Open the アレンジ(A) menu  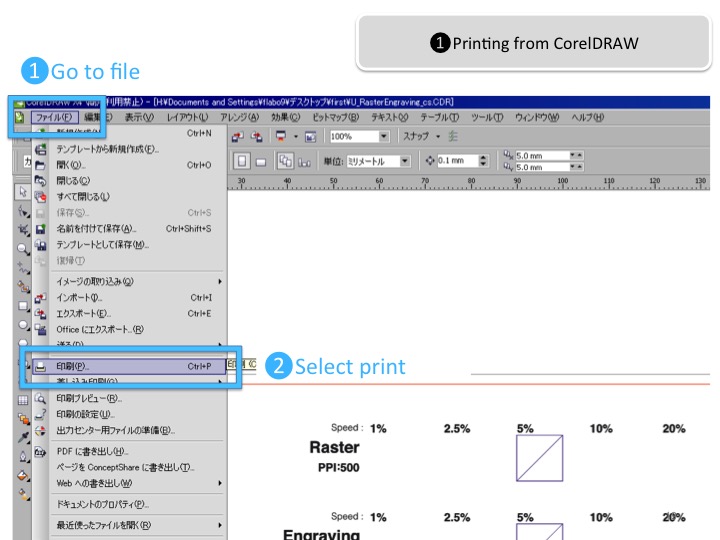239,117
